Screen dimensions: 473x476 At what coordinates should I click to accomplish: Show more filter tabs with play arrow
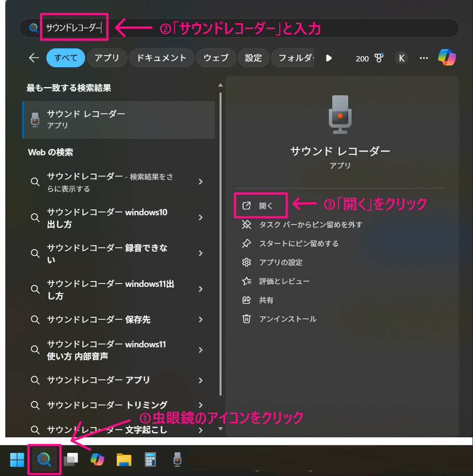328,58
